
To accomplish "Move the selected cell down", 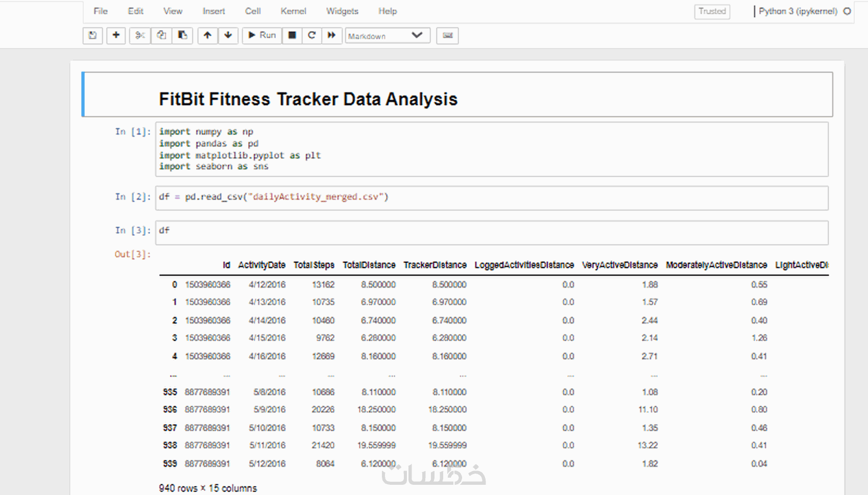I will coord(228,35).
